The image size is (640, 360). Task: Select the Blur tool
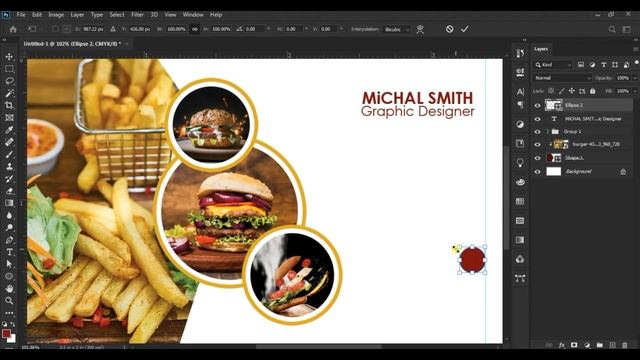(9, 215)
